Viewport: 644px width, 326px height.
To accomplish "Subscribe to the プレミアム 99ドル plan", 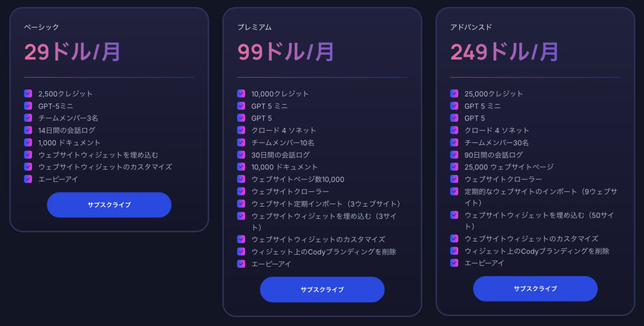I will coord(322,289).
